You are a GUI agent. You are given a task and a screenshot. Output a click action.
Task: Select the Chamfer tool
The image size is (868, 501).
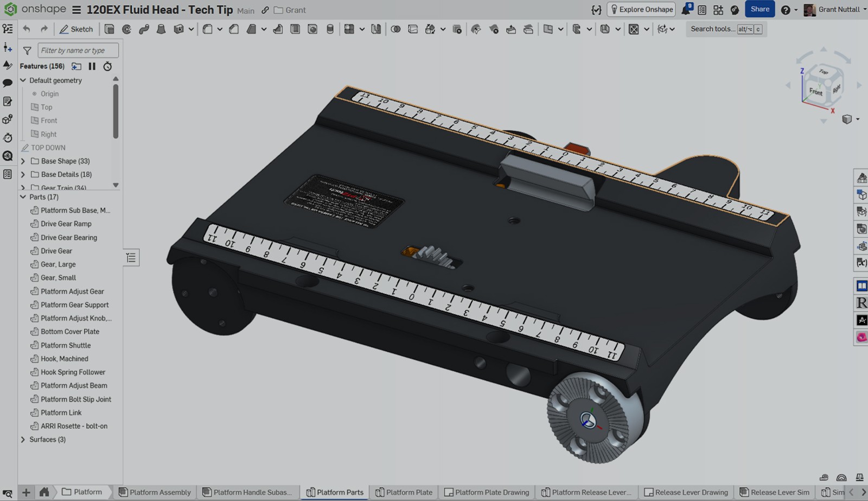point(234,29)
